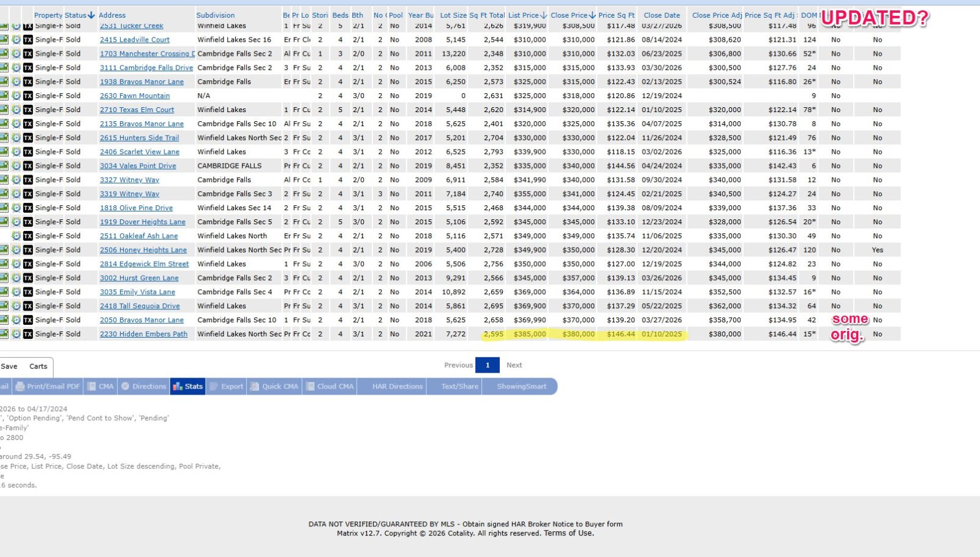
Task: Go to page 1 in pagination
Action: pyautogui.click(x=488, y=365)
